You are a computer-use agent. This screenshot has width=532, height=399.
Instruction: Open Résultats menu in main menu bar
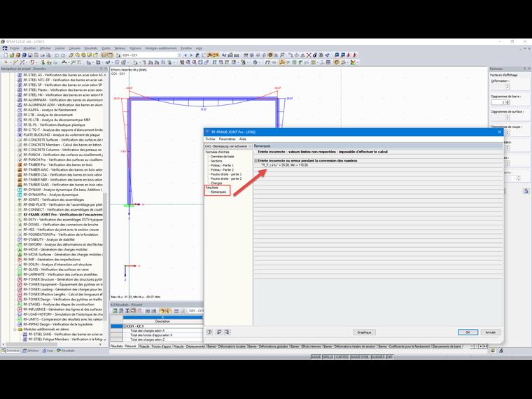(91, 48)
